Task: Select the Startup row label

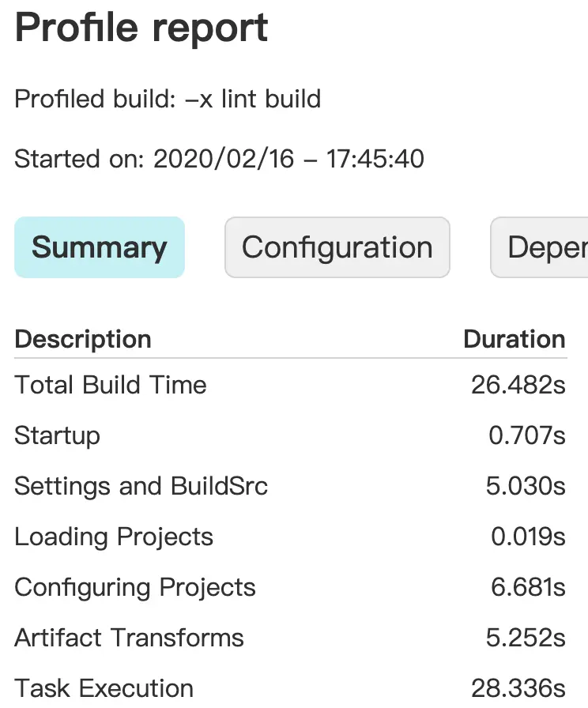Action: click(57, 435)
